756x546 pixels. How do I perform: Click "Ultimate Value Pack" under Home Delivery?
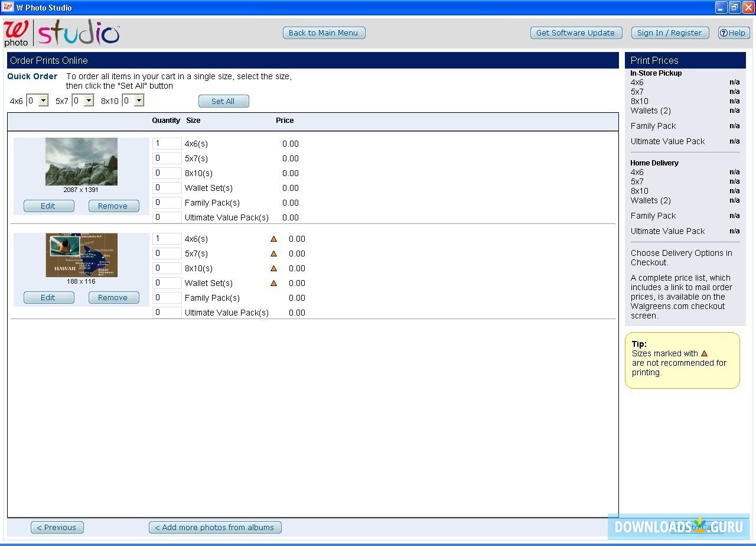tap(668, 231)
